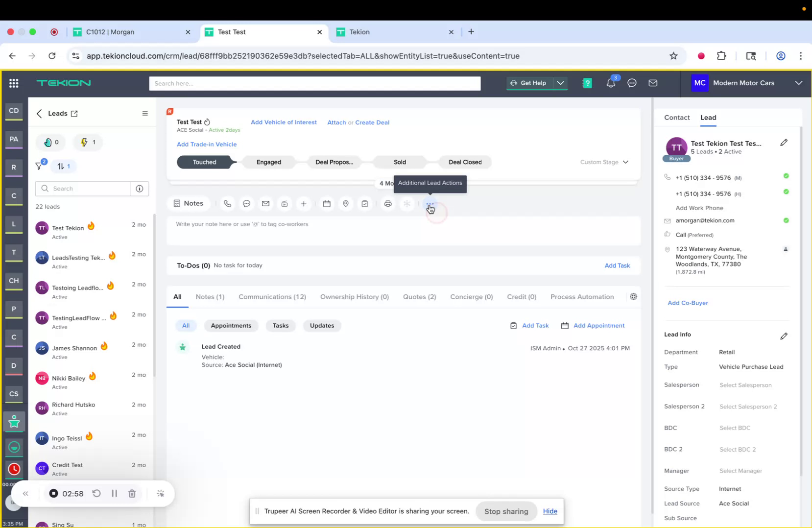Pause the screen recording timer

tap(114, 493)
